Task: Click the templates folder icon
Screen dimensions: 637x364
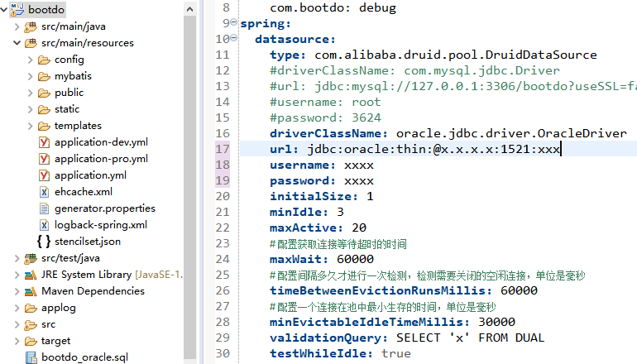Action: (x=44, y=127)
